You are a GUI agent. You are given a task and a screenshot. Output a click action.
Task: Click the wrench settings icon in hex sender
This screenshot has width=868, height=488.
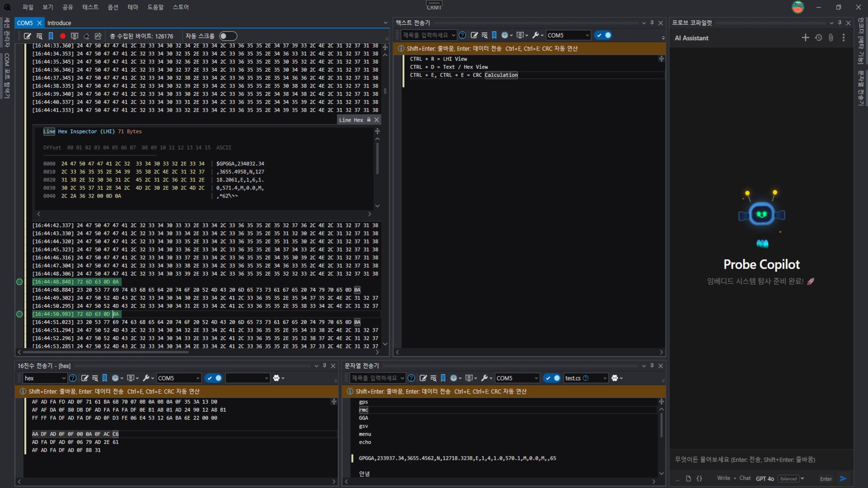(x=146, y=378)
